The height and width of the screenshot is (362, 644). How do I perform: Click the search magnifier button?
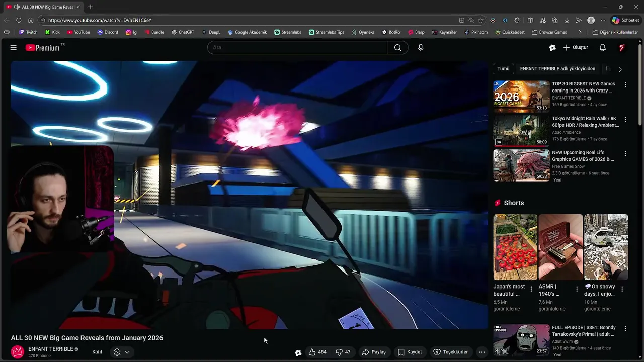[397, 47]
